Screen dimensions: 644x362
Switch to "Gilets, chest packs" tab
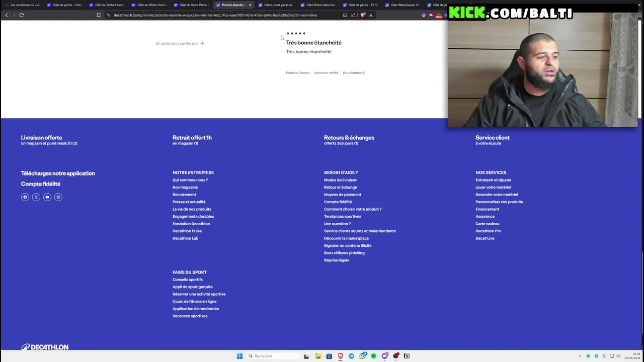[275, 5]
